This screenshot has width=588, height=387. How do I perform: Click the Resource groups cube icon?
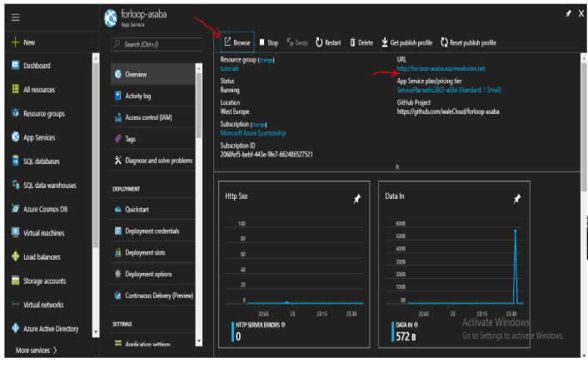(15, 113)
